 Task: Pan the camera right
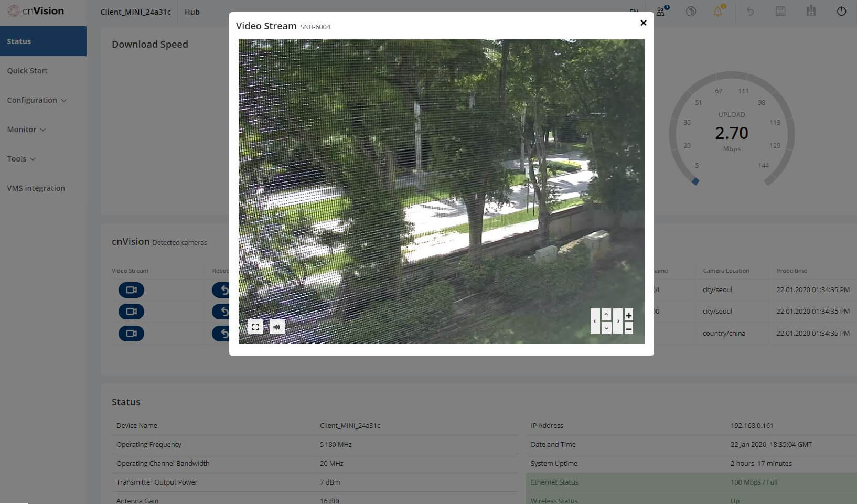tap(618, 321)
